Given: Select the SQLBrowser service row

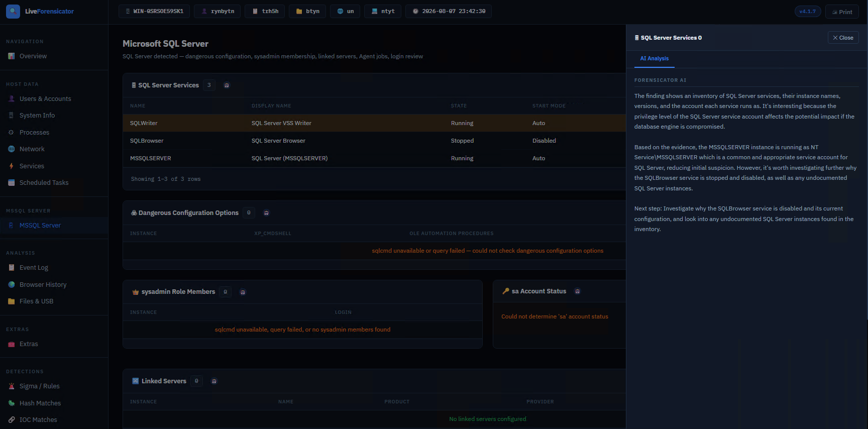Looking at the screenshot, I should tap(374, 141).
